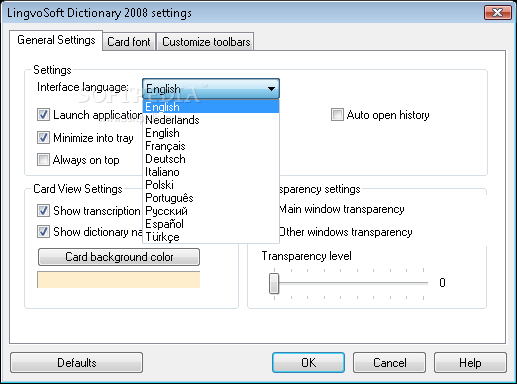Choose Português from the language list

coord(211,198)
